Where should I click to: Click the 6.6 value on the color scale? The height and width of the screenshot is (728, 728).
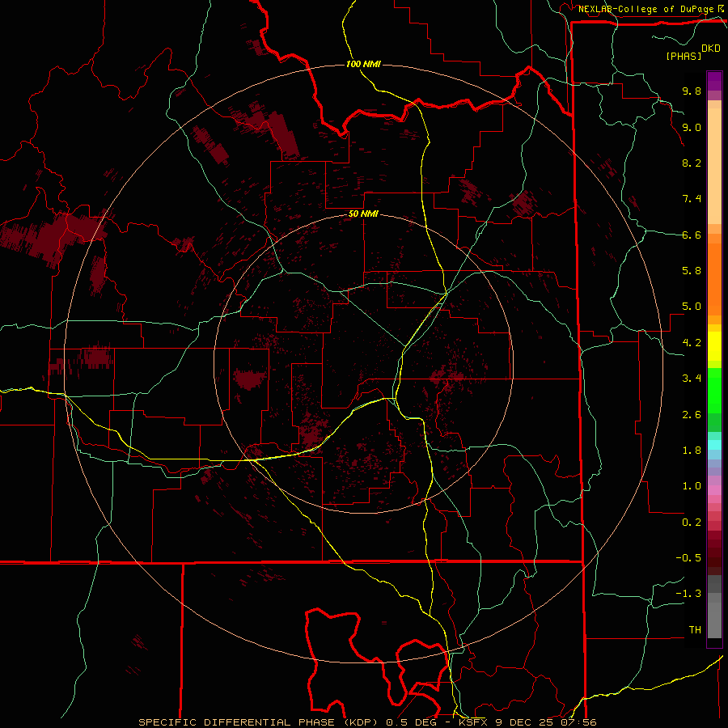pyautogui.click(x=692, y=235)
